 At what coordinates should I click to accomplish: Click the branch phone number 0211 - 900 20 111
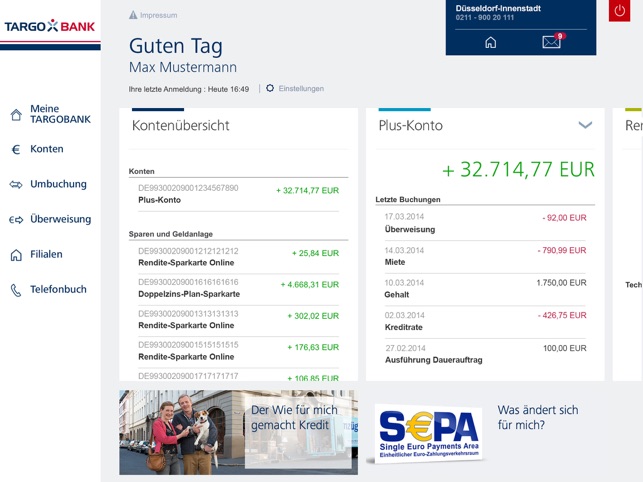(x=484, y=18)
